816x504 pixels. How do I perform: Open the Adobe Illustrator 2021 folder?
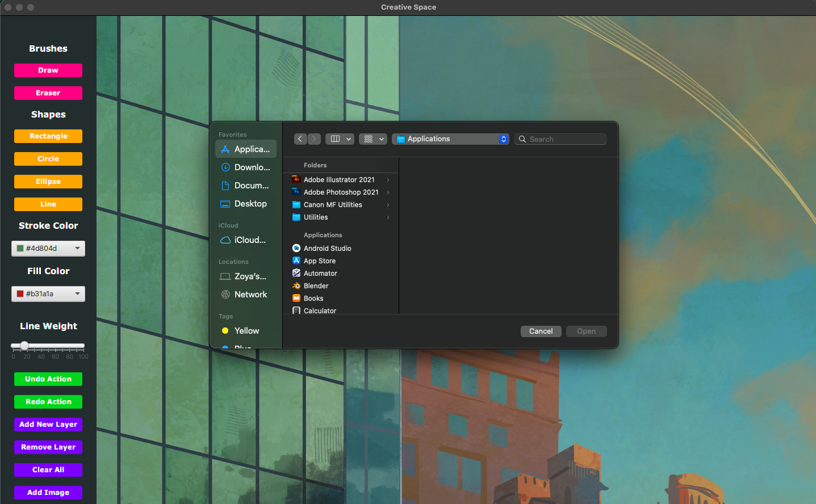pyautogui.click(x=339, y=180)
